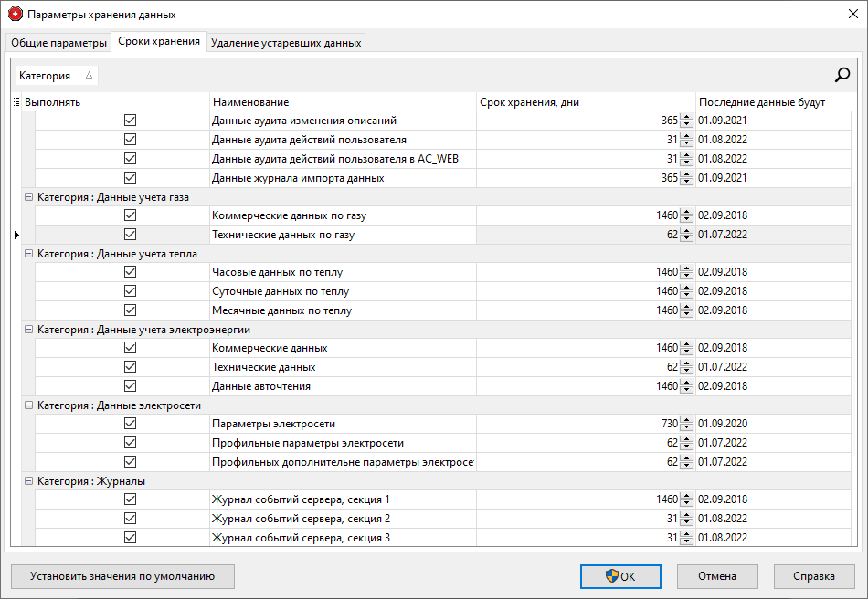Uncheck the Данные авточтения row
This screenshot has width=868, height=599.
[130, 385]
